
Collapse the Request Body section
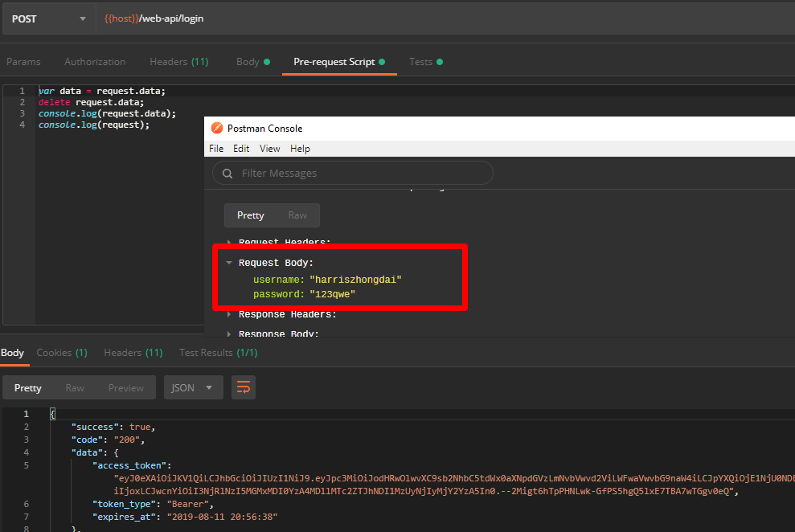229,263
